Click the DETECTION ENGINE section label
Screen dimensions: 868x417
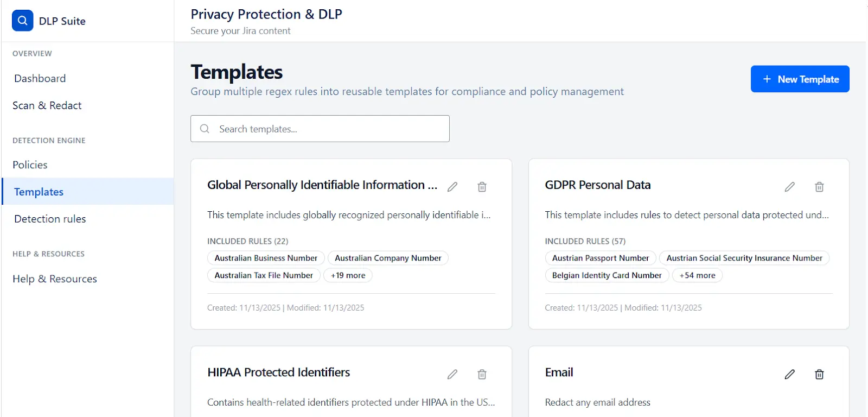tap(49, 141)
